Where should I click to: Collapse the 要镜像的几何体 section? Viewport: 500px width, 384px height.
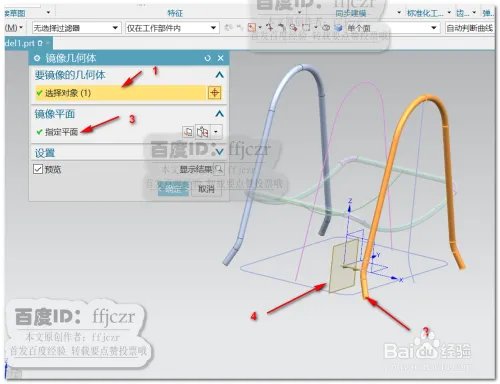tap(219, 75)
